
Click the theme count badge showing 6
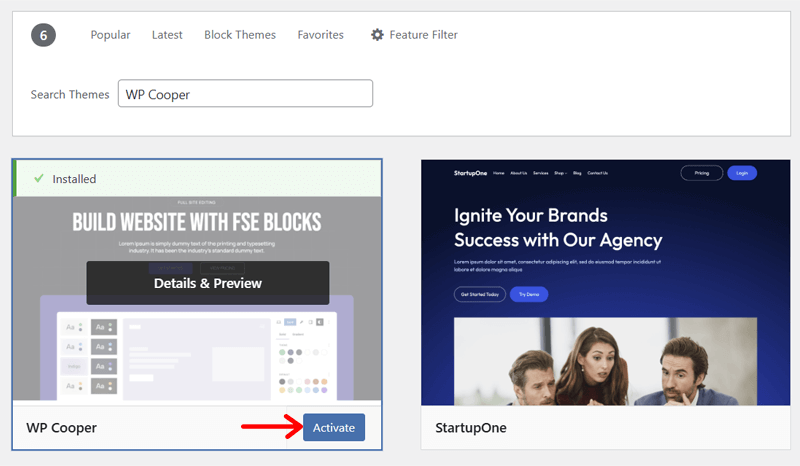[x=43, y=35]
